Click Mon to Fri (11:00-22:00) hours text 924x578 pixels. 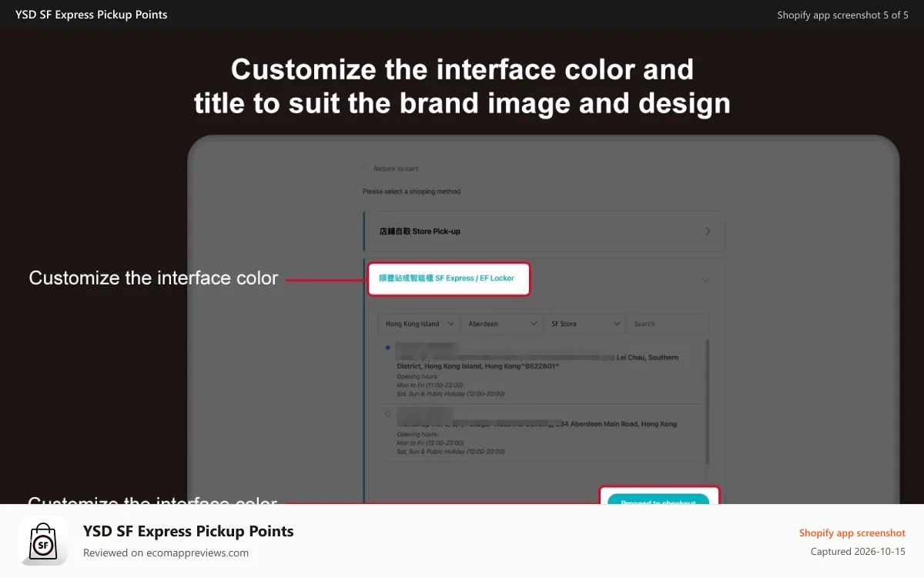(x=430, y=385)
